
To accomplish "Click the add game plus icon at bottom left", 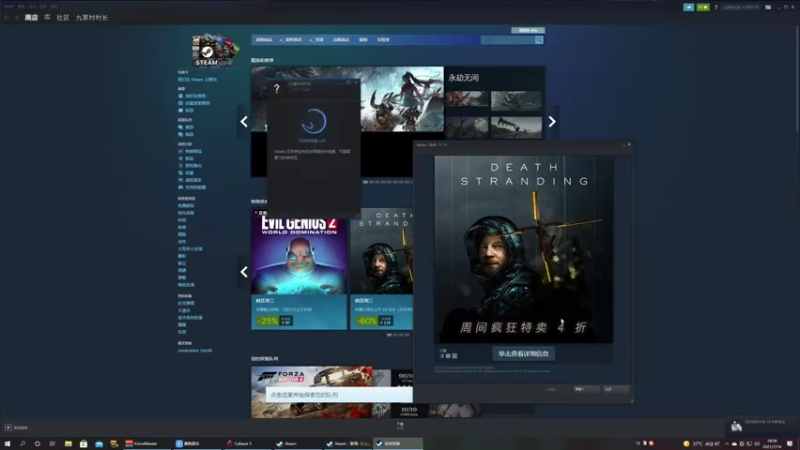I will click(x=8, y=428).
